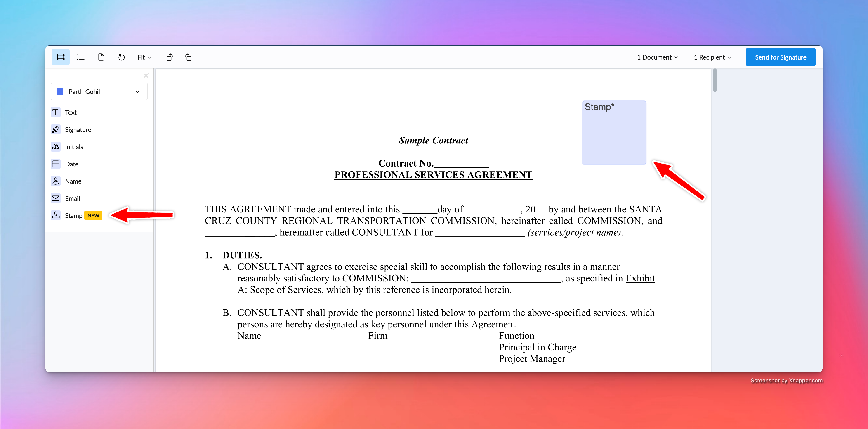Click the document page icon
This screenshot has height=429, width=868.
point(101,57)
